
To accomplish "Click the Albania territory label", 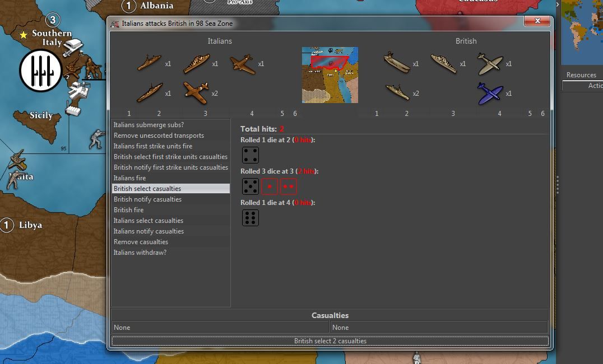I will [156, 6].
